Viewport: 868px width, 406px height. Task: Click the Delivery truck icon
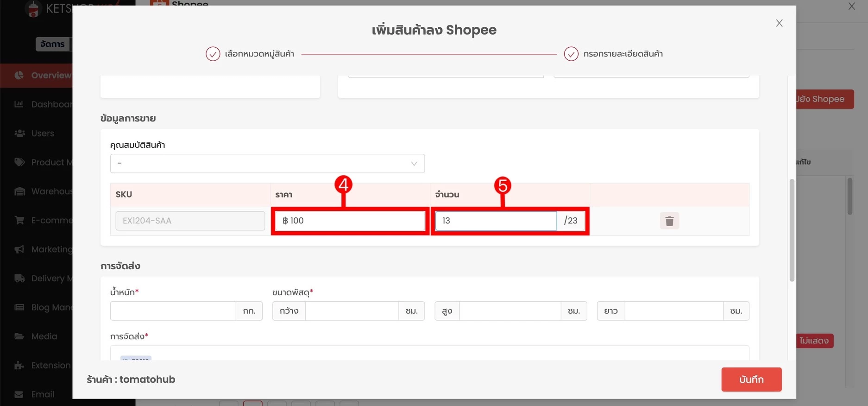point(19,279)
